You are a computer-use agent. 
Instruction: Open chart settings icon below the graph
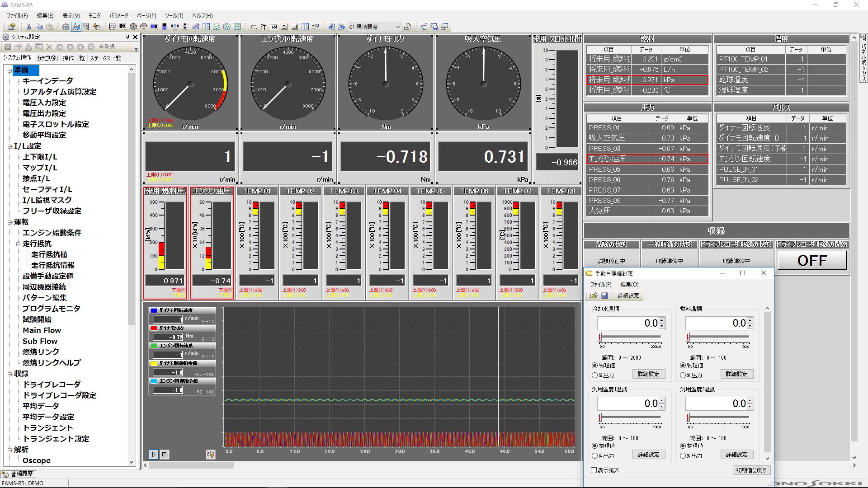click(x=211, y=454)
